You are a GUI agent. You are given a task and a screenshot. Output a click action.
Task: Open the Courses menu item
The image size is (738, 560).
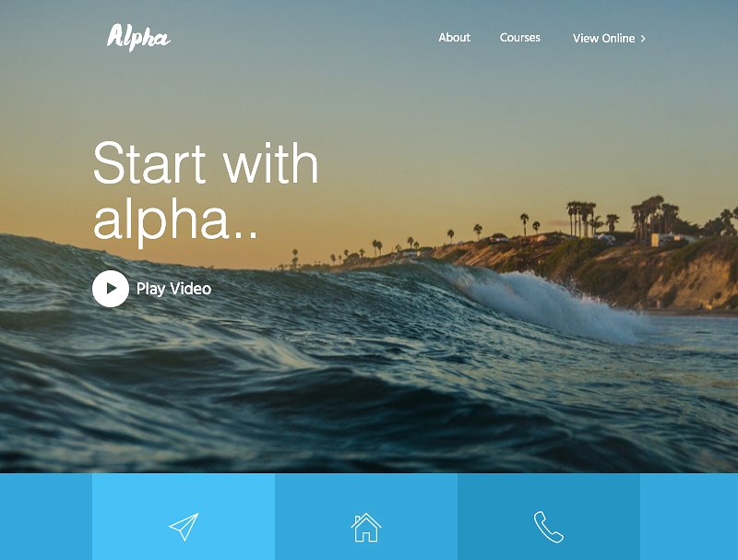click(519, 38)
